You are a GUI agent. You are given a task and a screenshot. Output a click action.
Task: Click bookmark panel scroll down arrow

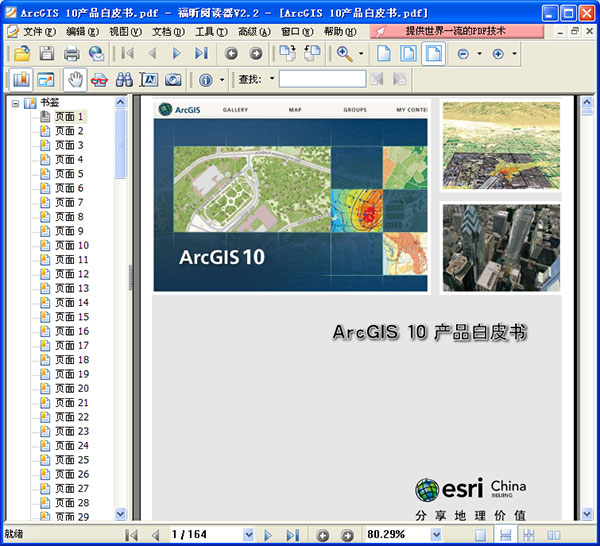pos(120,513)
